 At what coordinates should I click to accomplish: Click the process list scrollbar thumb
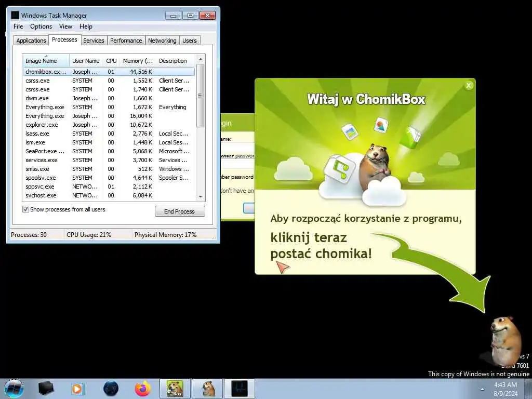pyautogui.click(x=201, y=96)
